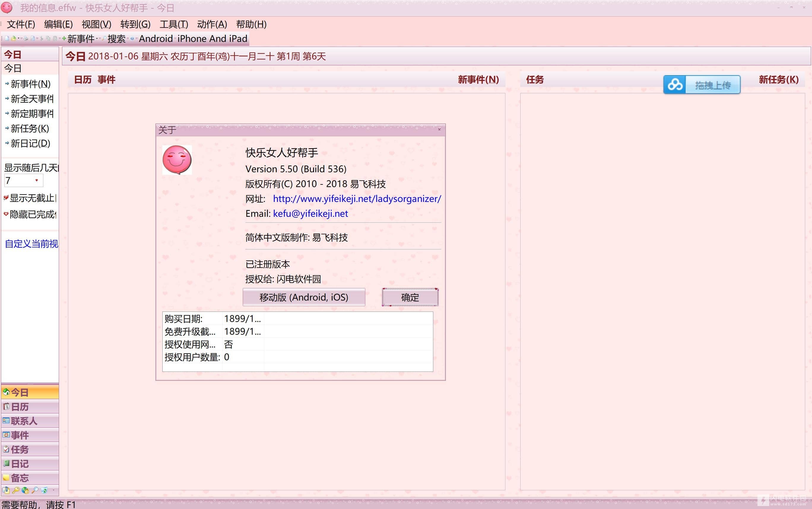Click the new file toolbar icon

pos(7,39)
